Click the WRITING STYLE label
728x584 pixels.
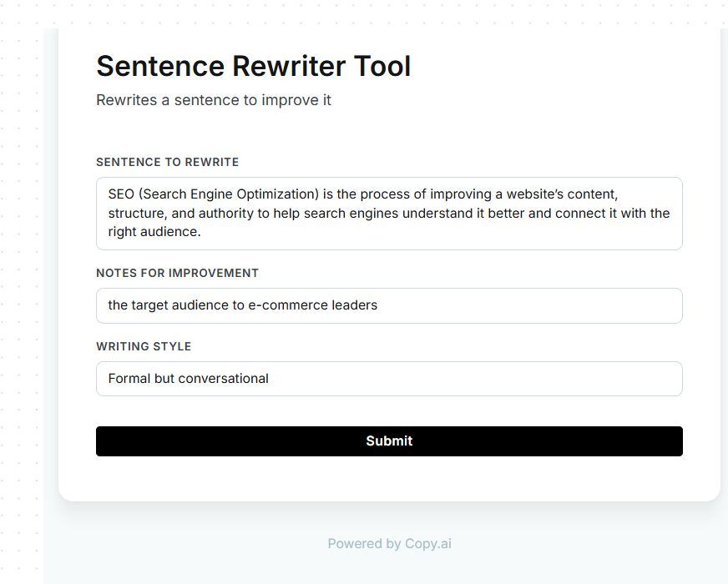[144, 346]
